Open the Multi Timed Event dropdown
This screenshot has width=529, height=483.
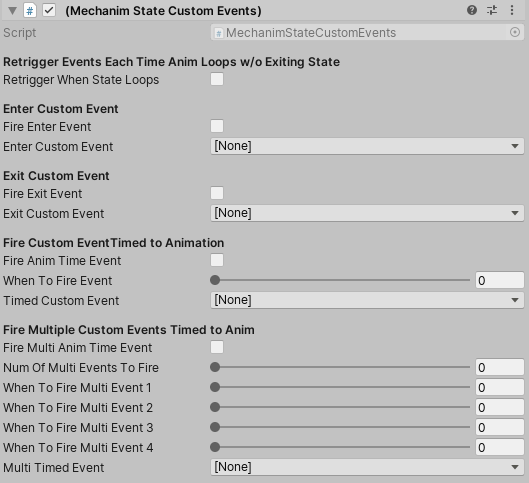point(367,467)
